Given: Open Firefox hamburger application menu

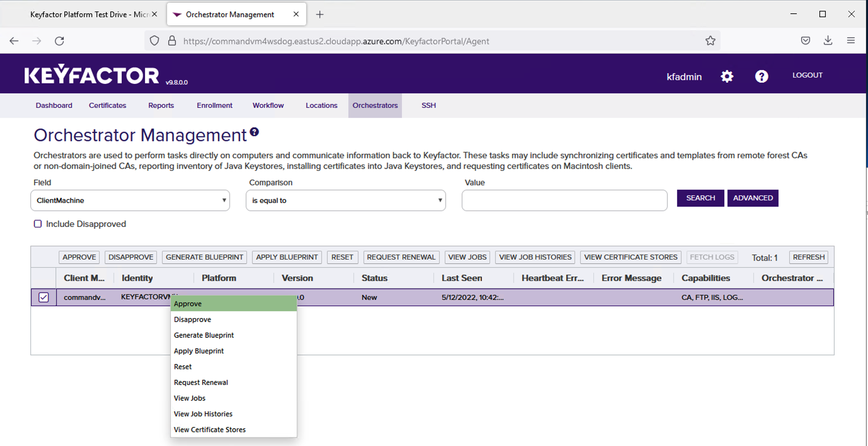Looking at the screenshot, I should [x=851, y=41].
